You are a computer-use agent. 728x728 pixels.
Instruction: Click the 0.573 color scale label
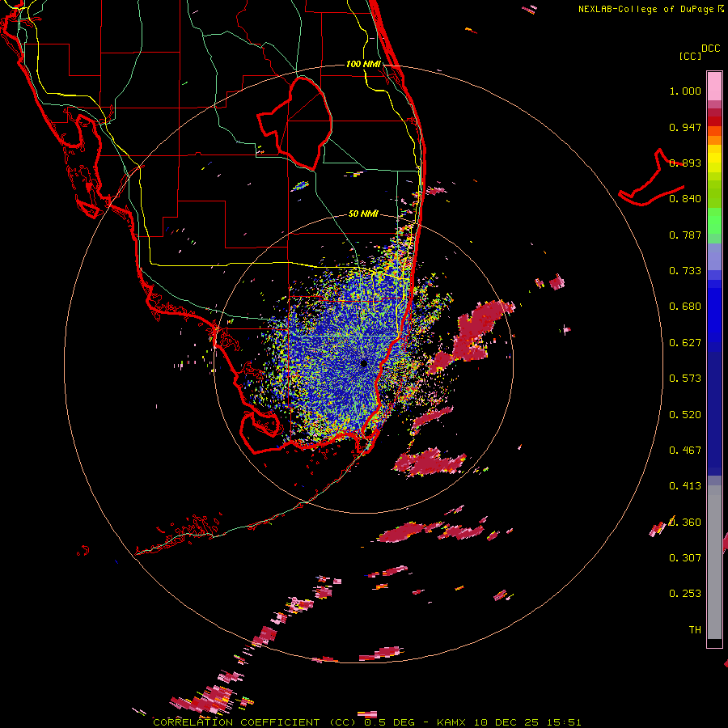(685, 379)
